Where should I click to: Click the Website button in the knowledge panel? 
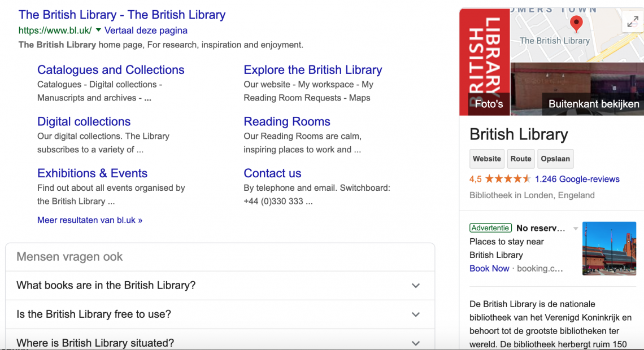point(487,159)
